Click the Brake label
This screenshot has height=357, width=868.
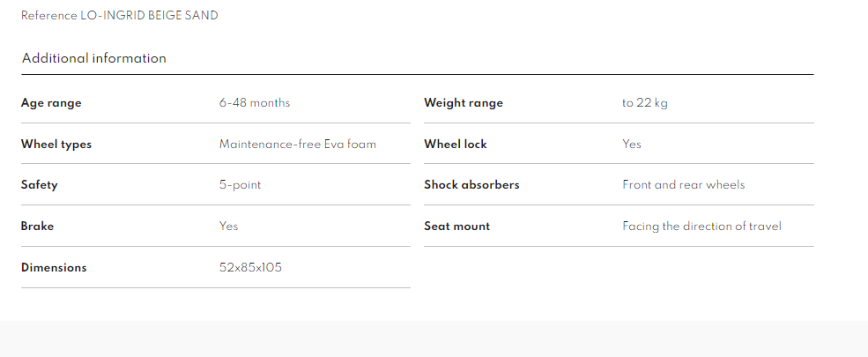coord(38,226)
